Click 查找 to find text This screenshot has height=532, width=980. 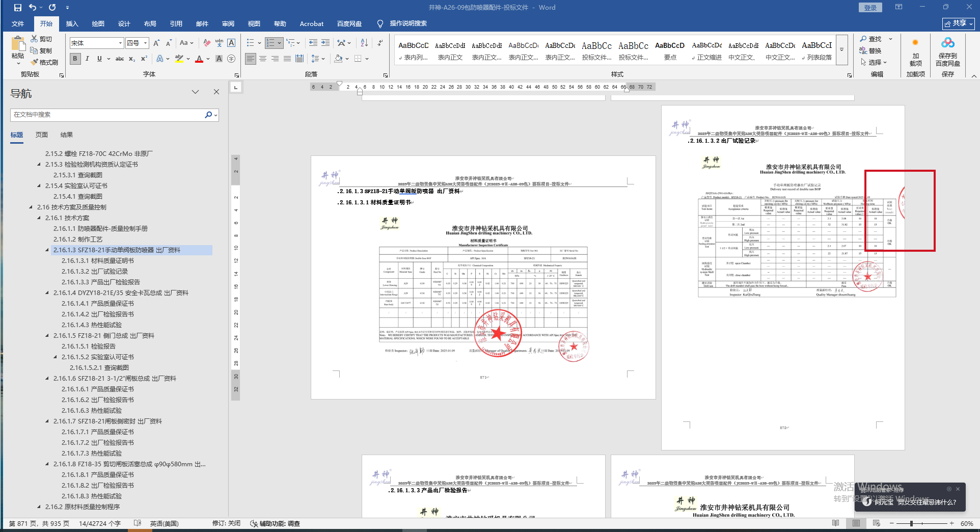click(871, 39)
